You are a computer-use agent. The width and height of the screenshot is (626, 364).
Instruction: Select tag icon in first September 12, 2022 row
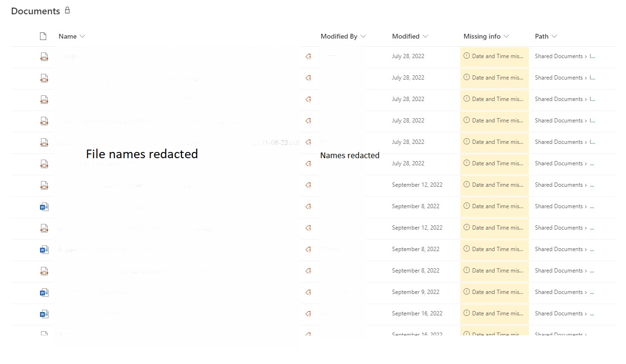coord(308,185)
